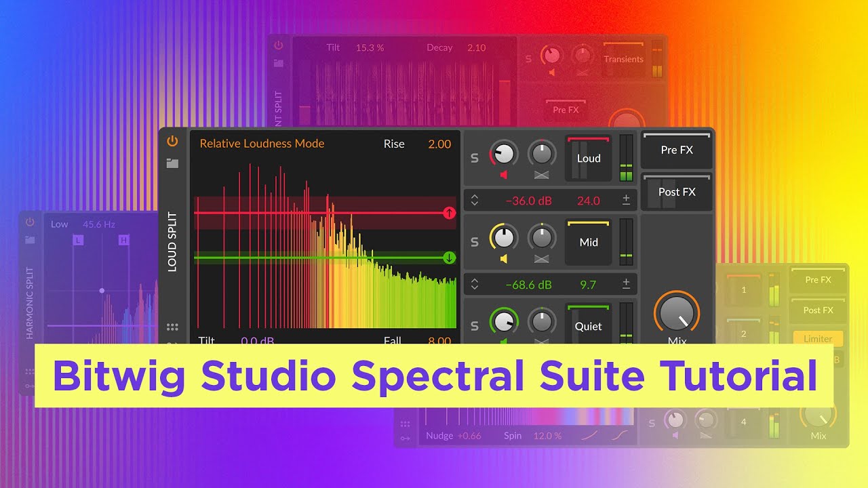Click the Loud band volume knob
Viewport: 868px width, 488px height.
tap(503, 154)
